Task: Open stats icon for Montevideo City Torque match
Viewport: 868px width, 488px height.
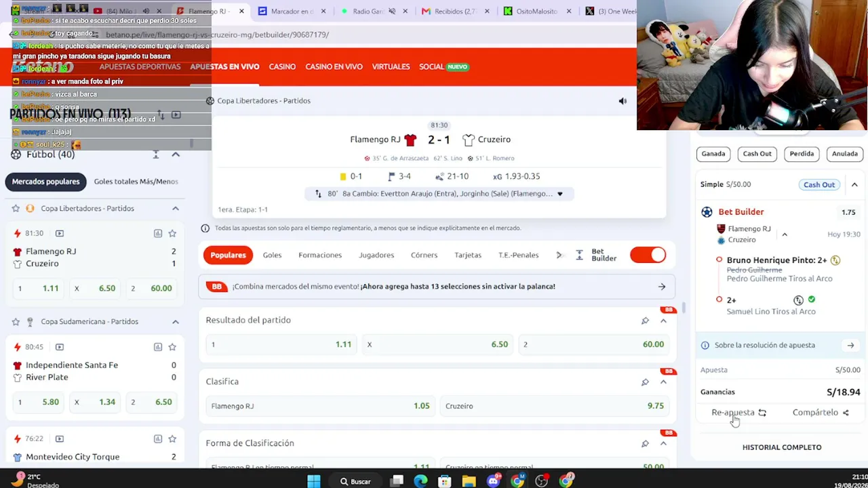Action: point(158,439)
